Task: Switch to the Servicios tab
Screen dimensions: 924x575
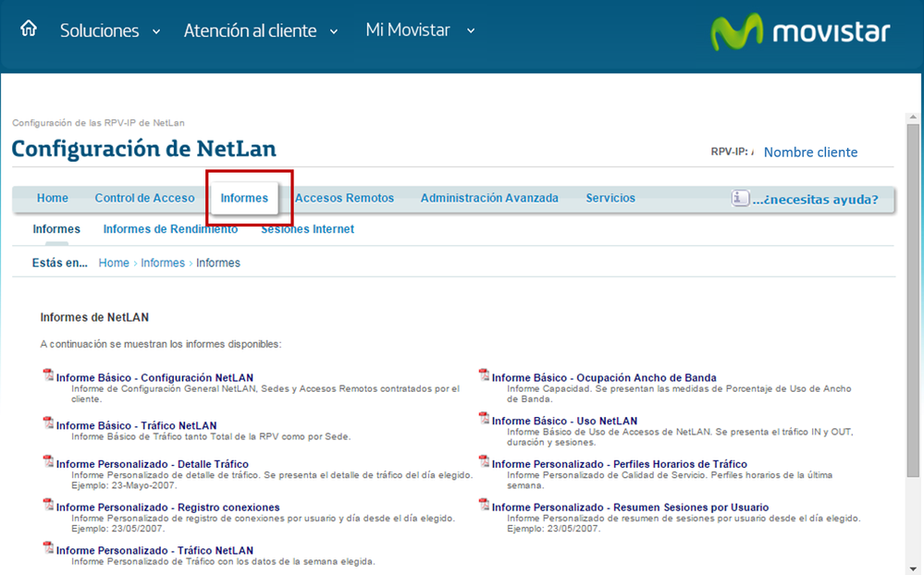Action: tap(610, 198)
